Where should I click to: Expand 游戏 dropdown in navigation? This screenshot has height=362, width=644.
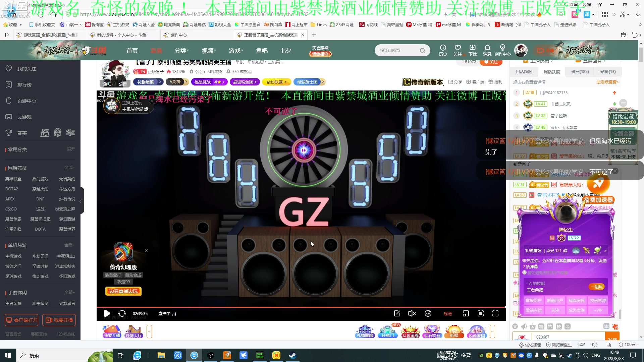(236, 50)
